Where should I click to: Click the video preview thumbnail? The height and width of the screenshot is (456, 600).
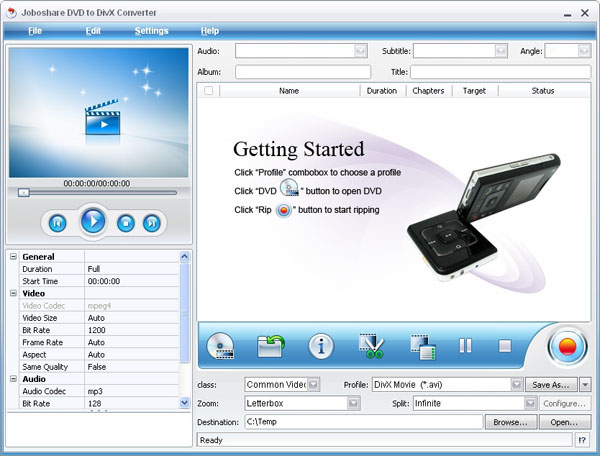(99, 112)
